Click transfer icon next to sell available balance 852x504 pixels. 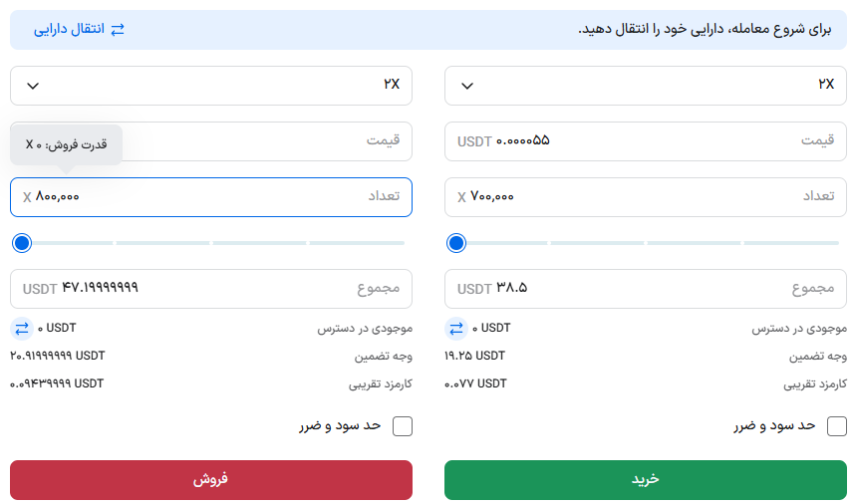(22, 328)
